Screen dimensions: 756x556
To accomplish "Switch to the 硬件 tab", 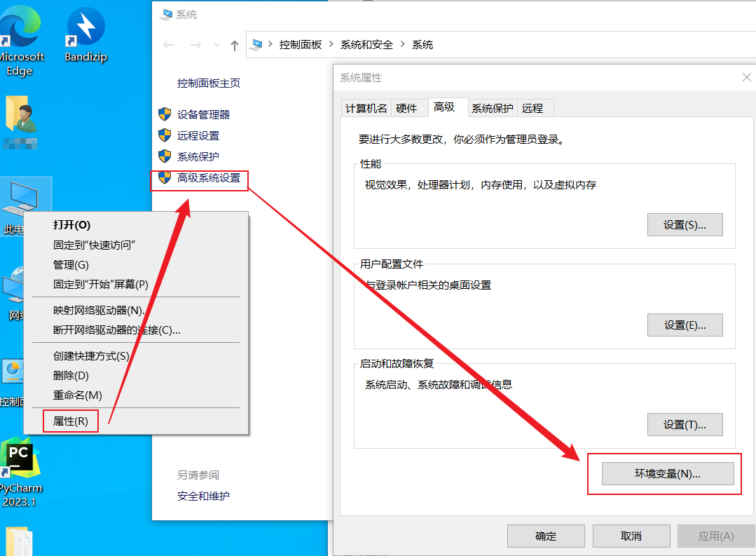I will (406, 108).
